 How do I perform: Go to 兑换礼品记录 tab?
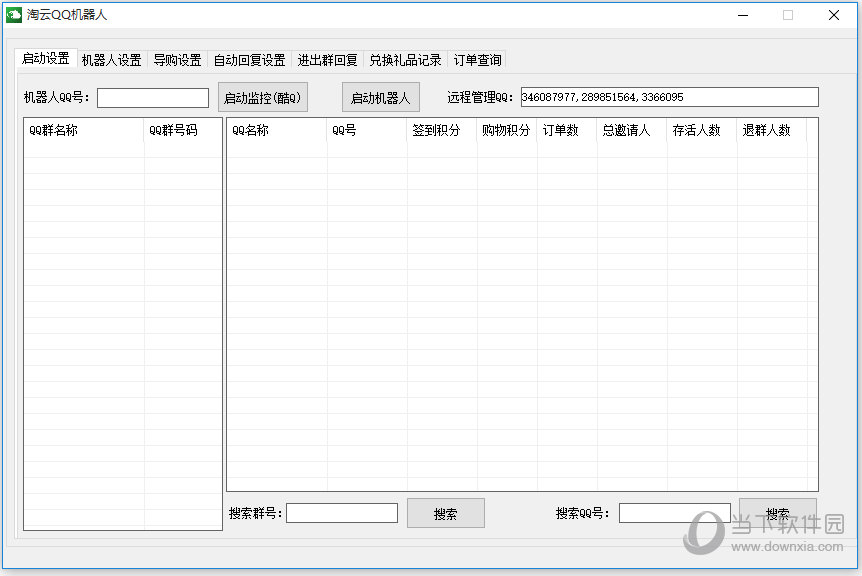(405, 60)
